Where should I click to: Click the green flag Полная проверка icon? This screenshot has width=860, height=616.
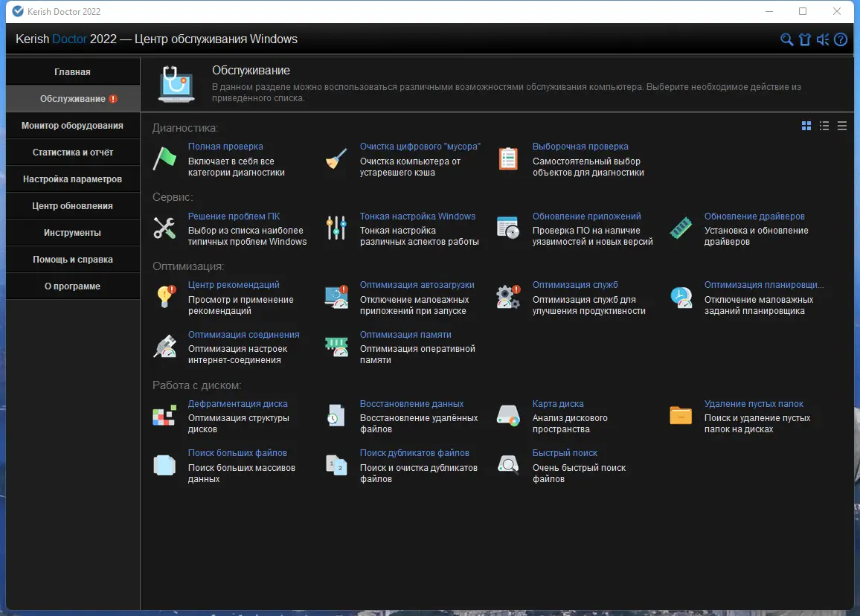point(164,158)
